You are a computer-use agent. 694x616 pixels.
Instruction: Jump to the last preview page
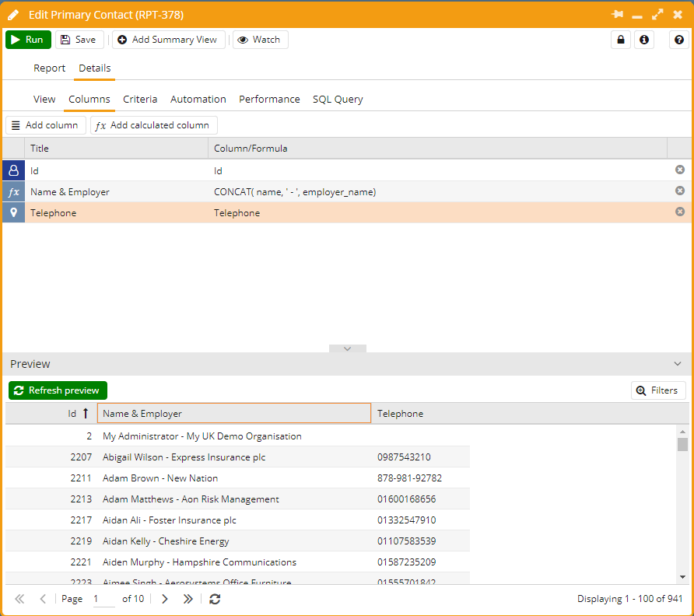coord(188,599)
